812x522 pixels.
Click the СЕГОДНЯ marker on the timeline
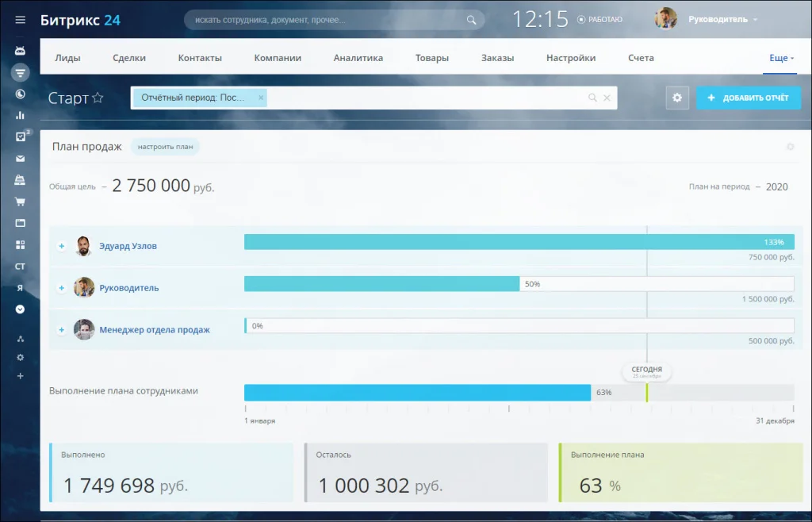[646, 371]
